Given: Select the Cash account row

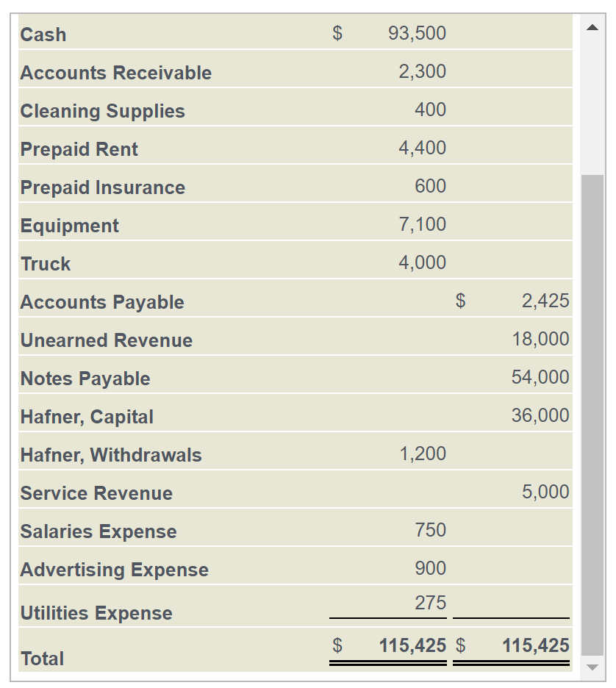Looking at the screenshot, I should pos(294,34).
